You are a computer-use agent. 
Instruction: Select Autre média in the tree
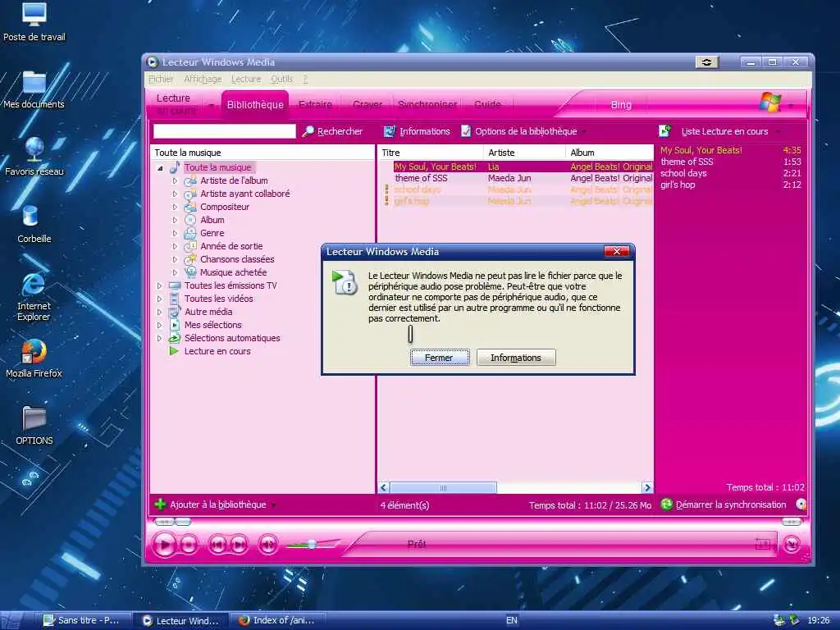tap(208, 312)
